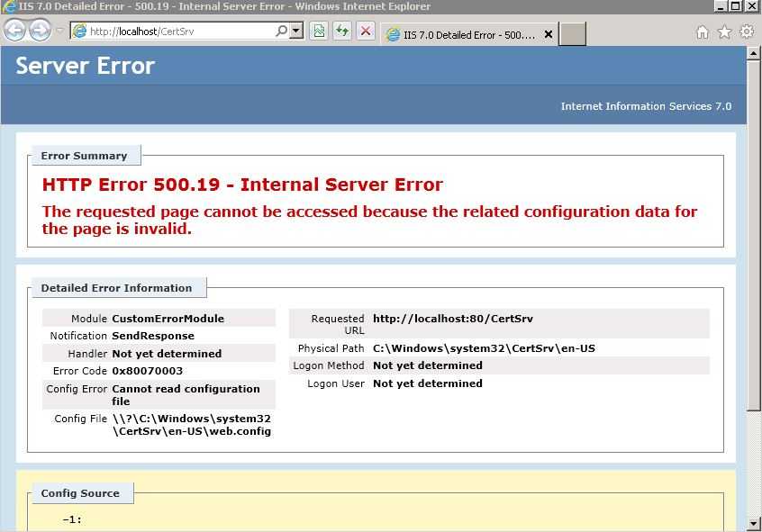Click the SendResponse notification value
The height and width of the screenshot is (532, 762).
click(152, 336)
